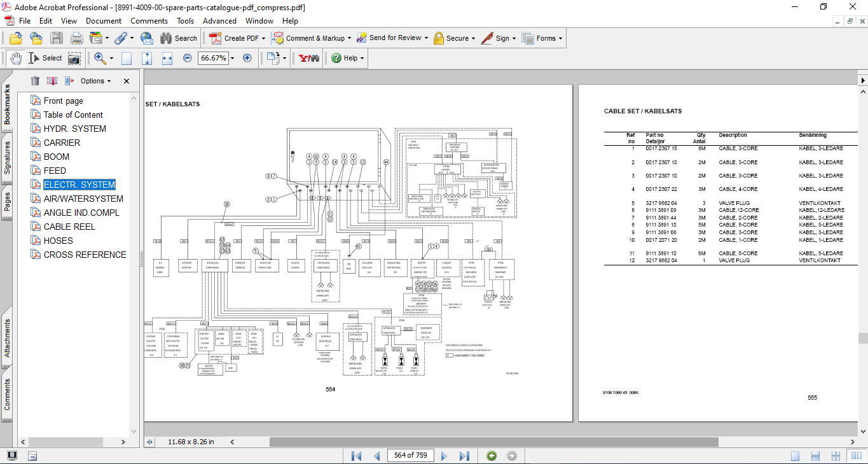Click the zoom out minus button

pos(188,58)
